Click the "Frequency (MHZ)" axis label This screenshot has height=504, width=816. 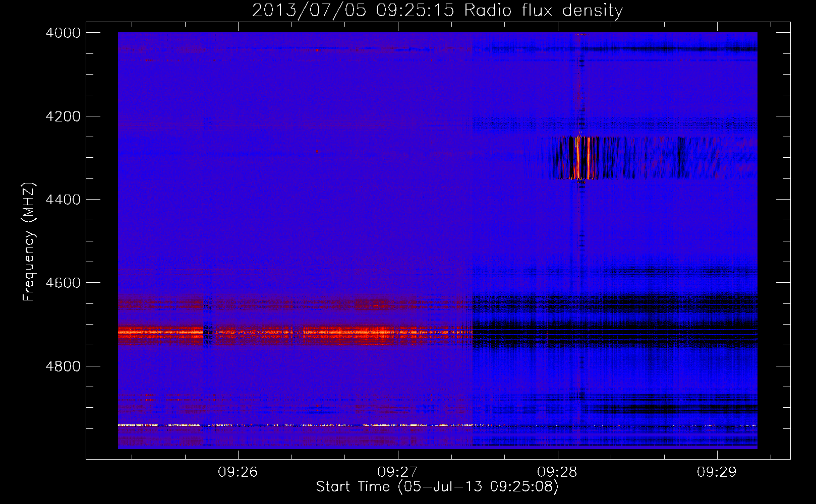(x=29, y=242)
